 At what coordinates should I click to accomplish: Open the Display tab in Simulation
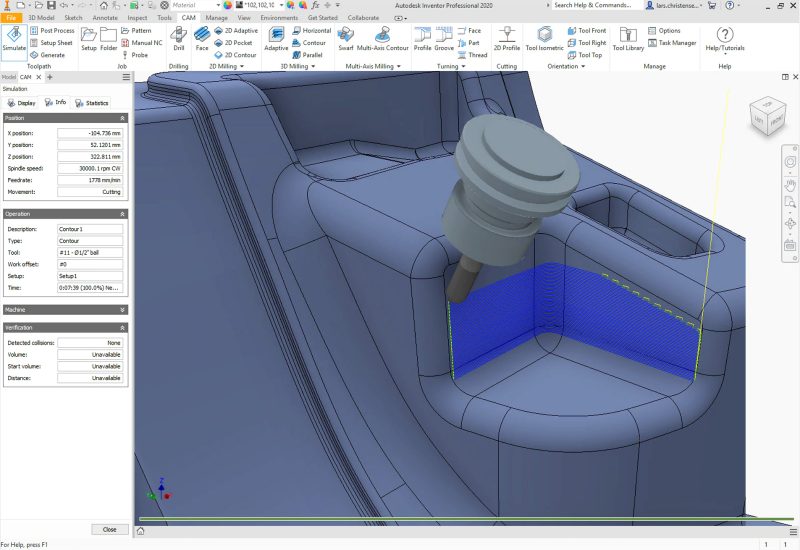coord(21,103)
